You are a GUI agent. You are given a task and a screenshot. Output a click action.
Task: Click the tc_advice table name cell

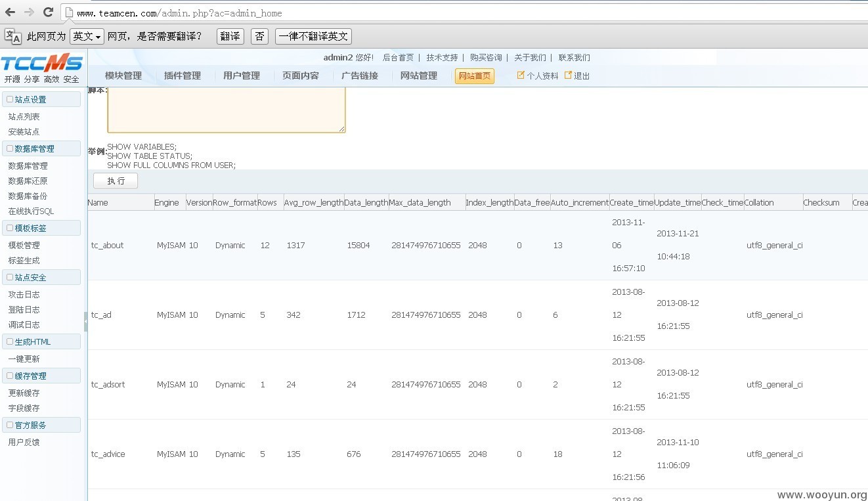[108, 454]
